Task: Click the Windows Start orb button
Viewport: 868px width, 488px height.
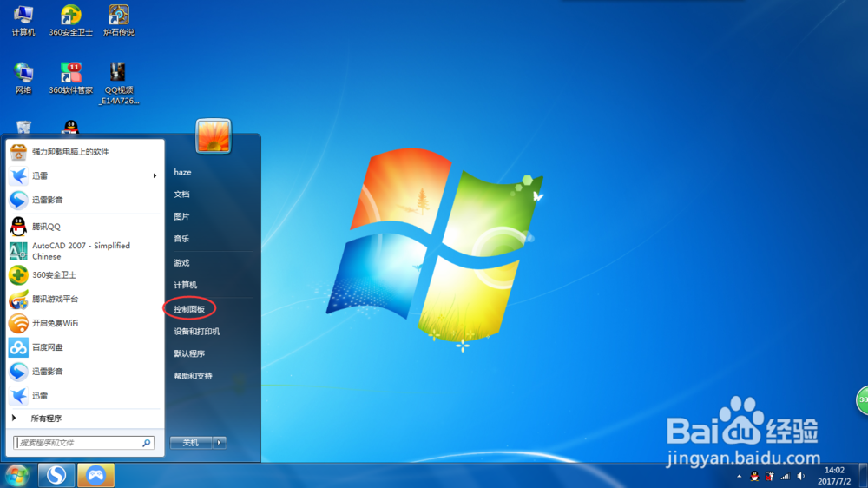Action: click(x=17, y=475)
